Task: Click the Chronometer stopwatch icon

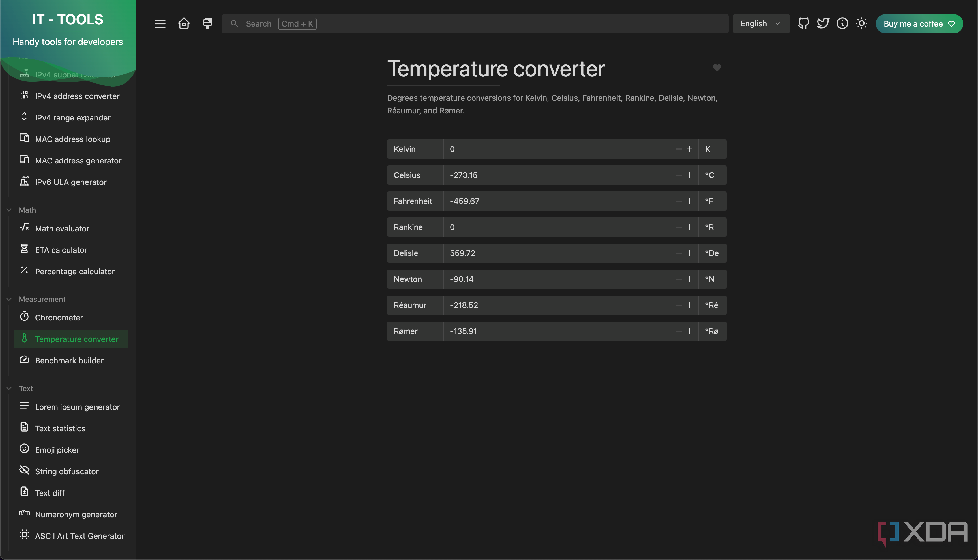Action: pos(24,316)
